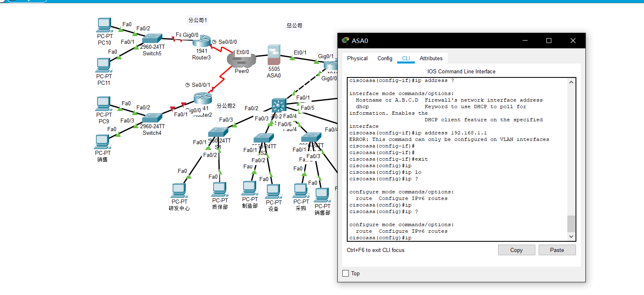The image size is (644, 295).
Task: Open the Attributes tab
Action: 431,59
